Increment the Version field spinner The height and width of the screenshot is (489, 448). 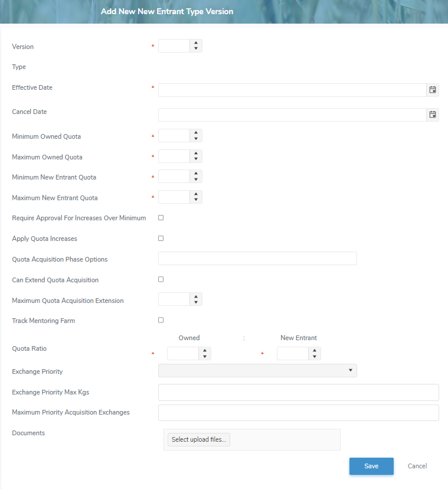coord(197,43)
